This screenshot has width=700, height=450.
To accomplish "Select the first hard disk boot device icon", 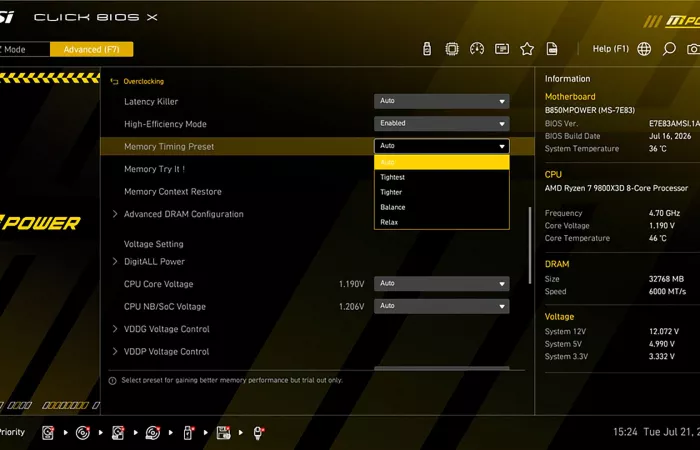I will [48, 433].
